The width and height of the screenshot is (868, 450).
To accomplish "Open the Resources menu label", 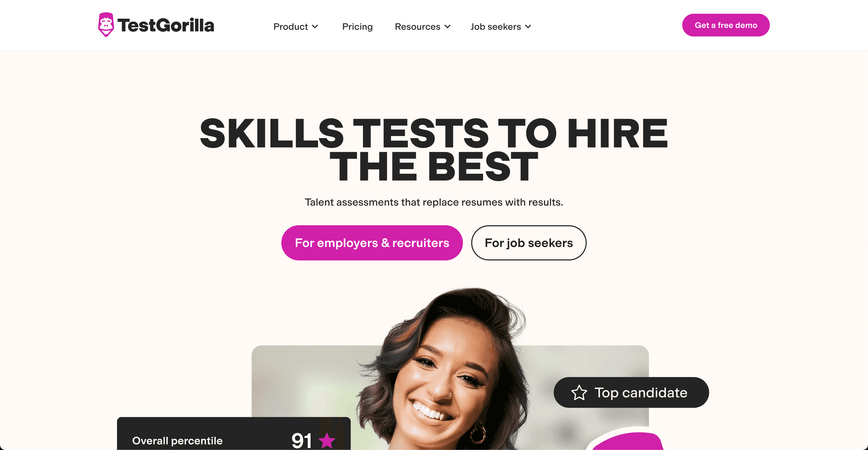I will (x=417, y=27).
